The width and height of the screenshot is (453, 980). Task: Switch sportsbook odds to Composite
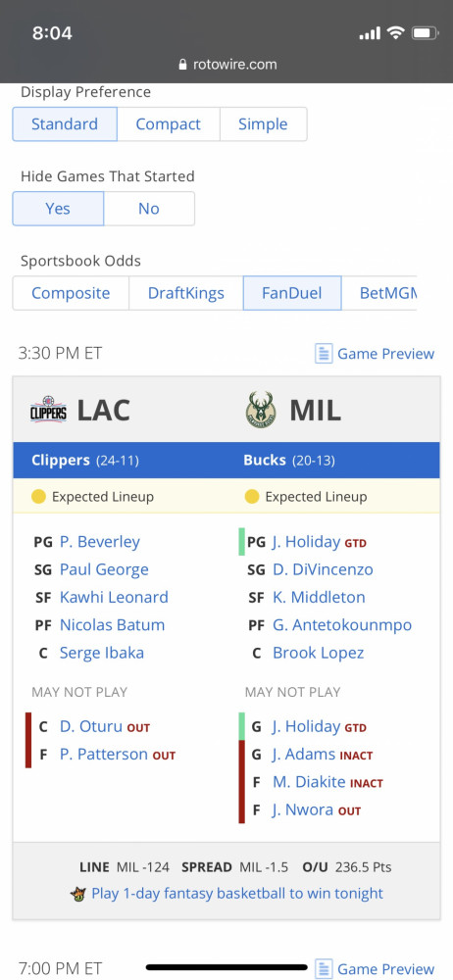point(71,293)
